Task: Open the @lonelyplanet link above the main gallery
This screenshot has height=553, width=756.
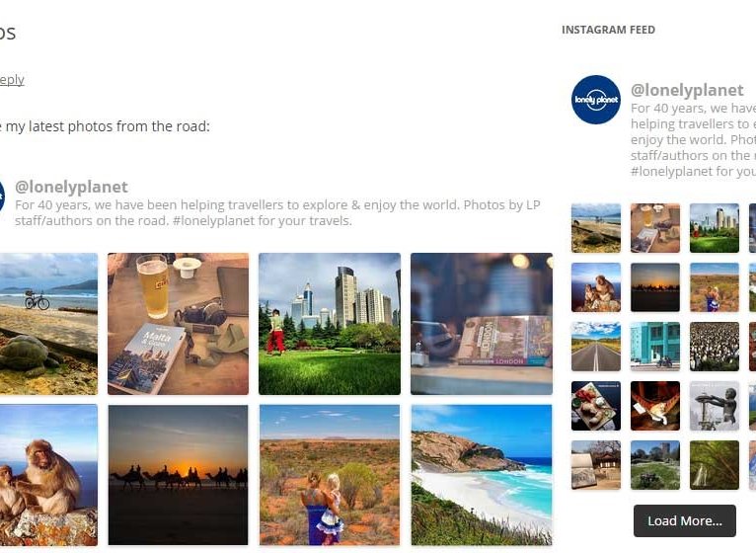Action: click(x=71, y=187)
